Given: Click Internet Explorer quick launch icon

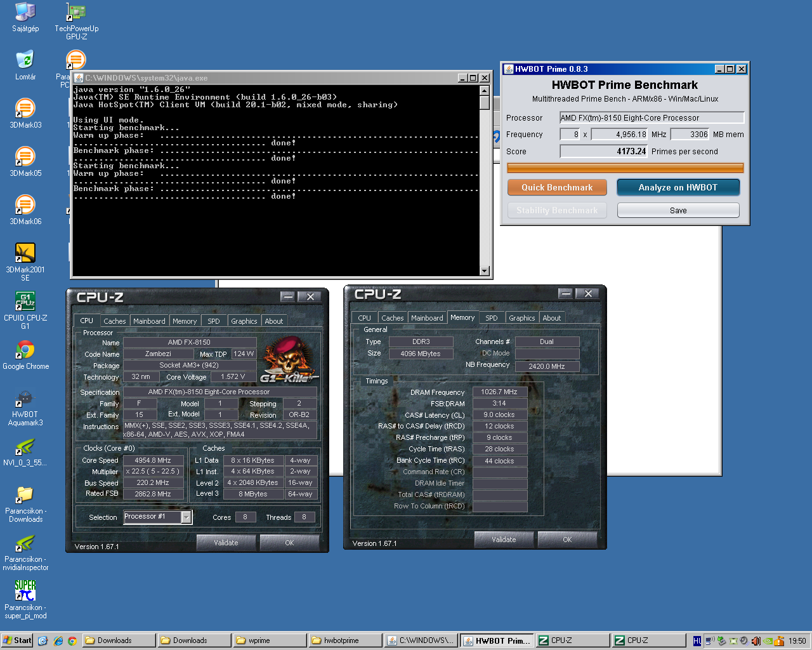Looking at the screenshot, I should tap(58, 640).
